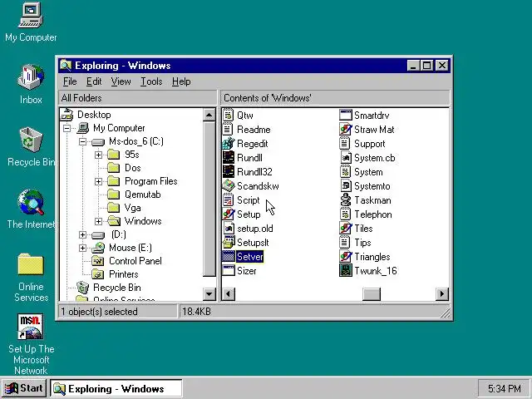The height and width of the screenshot is (399, 532).
Task: Select the Script file icon
Action: pos(228,200)
